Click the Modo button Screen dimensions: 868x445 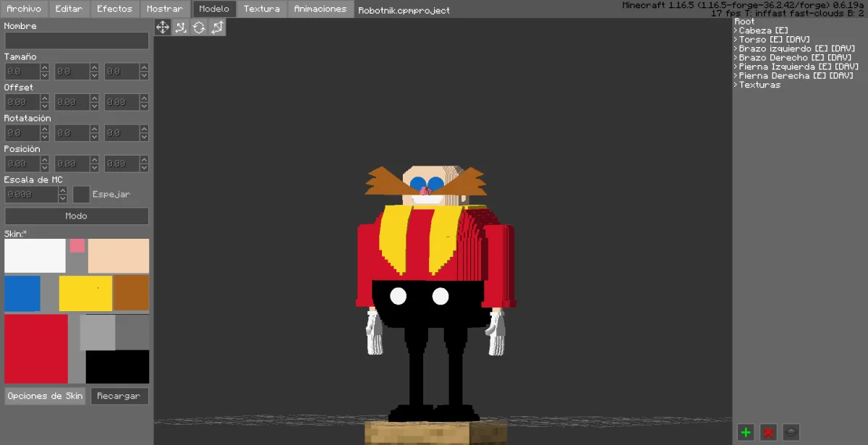coord(77,216)
